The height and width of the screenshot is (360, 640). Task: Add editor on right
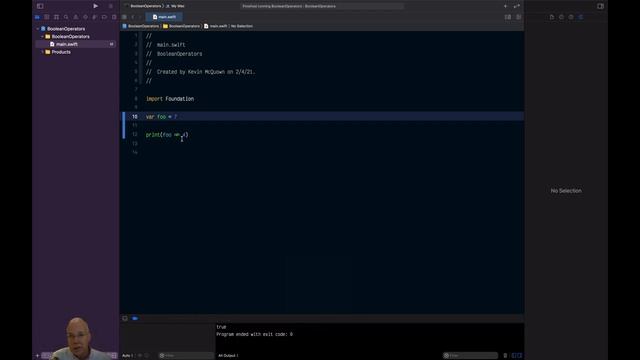519,17
